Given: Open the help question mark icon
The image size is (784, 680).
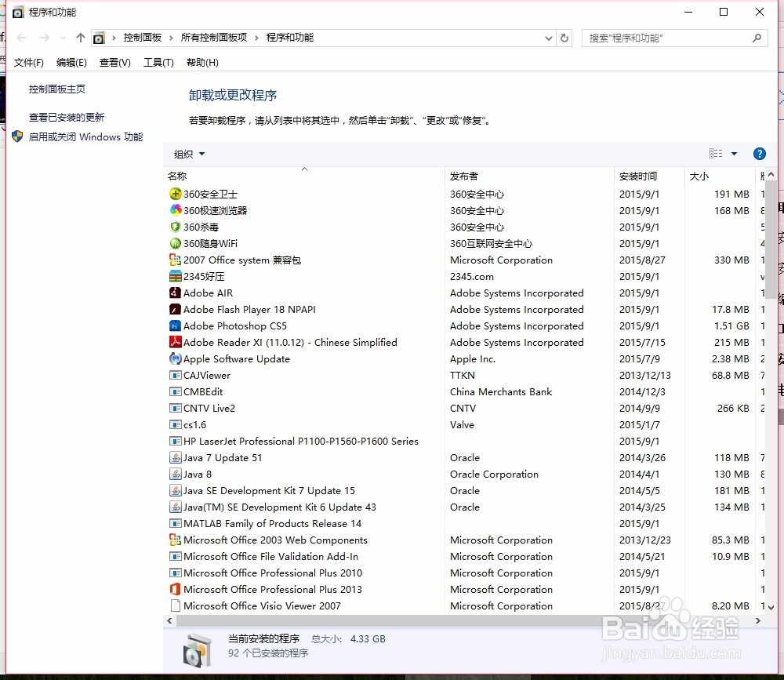Looking at the screenshot, I should click(x=759, y=154).
